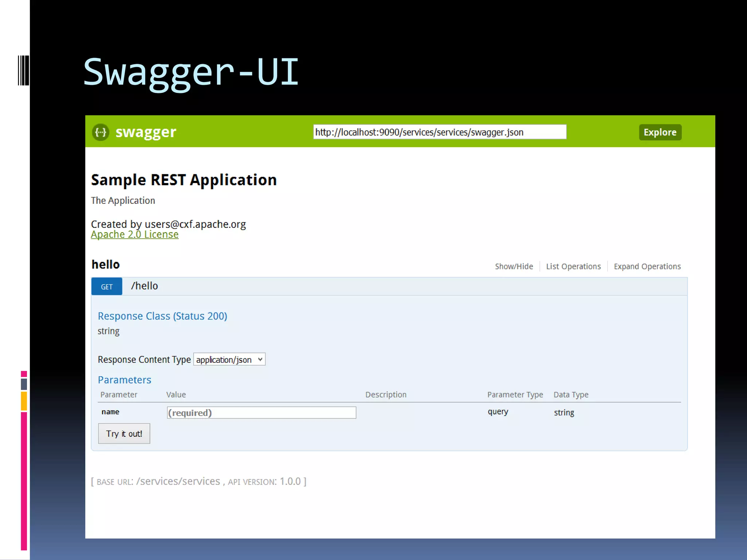Click the Try it out! button
Screen dimensions: 747x560
(x=124, y=433)
